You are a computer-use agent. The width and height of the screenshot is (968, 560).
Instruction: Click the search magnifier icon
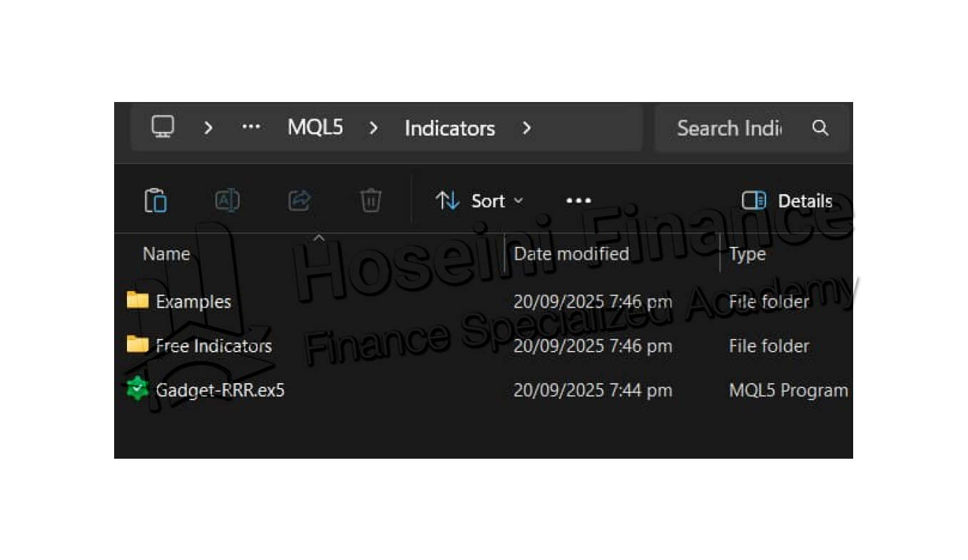pyautogui.click(x=820, y=128)
